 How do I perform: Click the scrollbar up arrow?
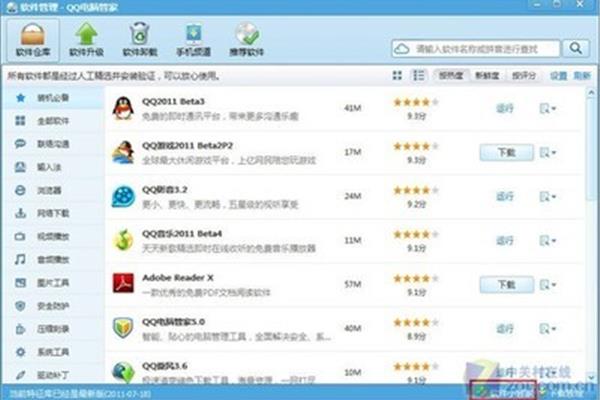(x=591, y=92)
